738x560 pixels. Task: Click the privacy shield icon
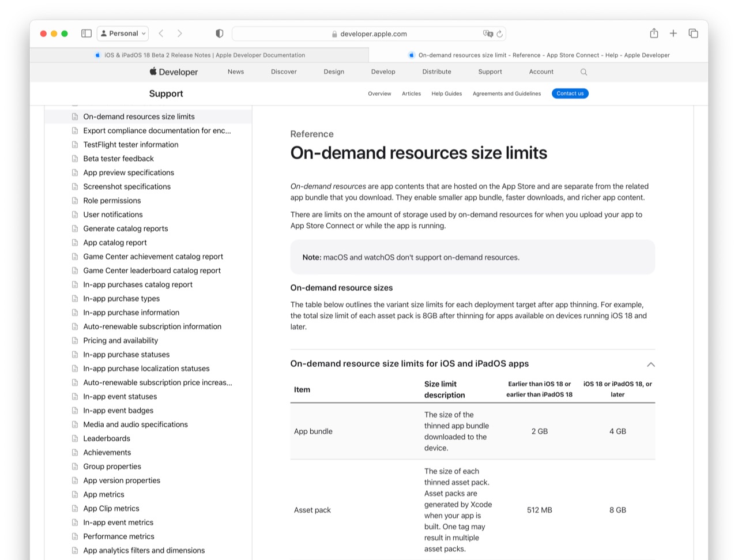[x=220, y=33]
